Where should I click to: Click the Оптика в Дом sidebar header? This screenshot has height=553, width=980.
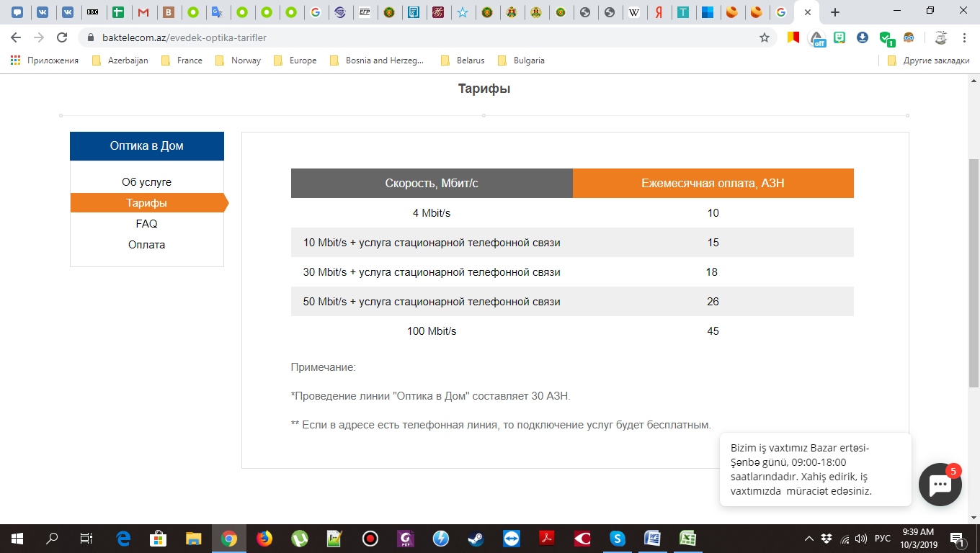(x=147, y=146)
